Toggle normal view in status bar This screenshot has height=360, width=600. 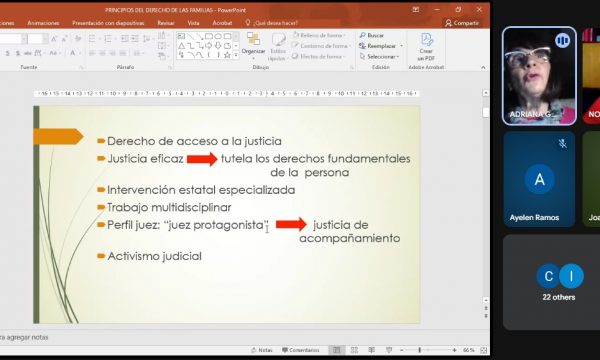point(337,350)
